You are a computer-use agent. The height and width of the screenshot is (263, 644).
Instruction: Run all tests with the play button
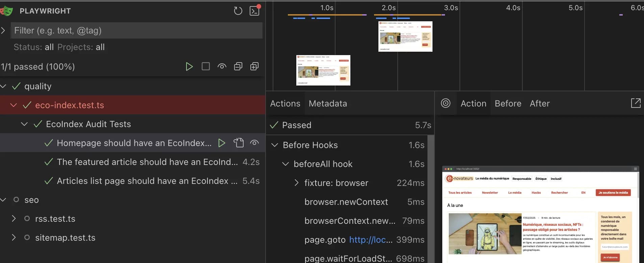(x=189, y=67)
